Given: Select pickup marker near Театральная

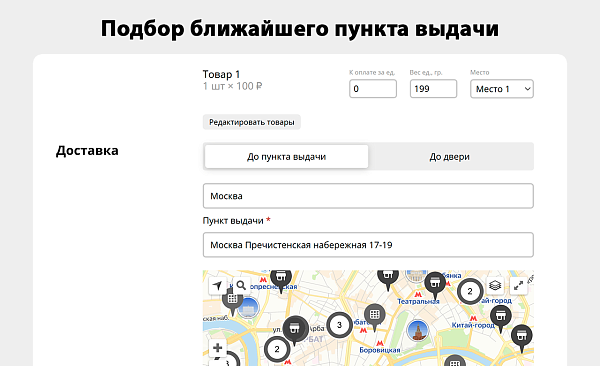Looking at the screenshot, I should click(435, 284).
